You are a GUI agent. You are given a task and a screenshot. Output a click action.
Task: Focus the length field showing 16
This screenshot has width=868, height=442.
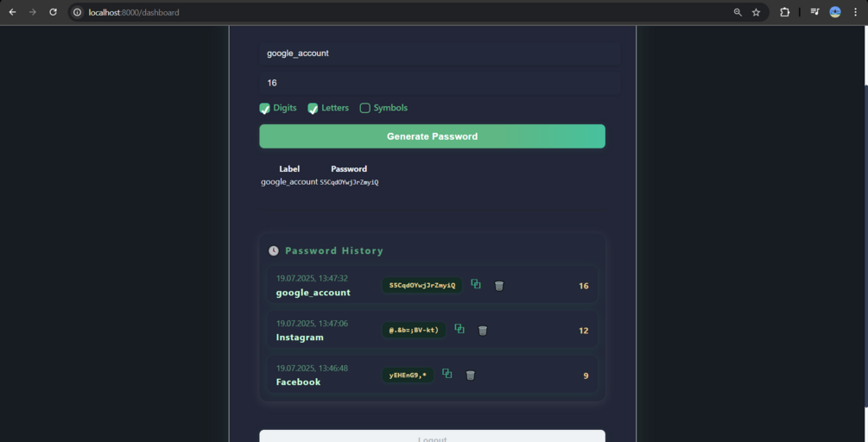click(440, 83)
